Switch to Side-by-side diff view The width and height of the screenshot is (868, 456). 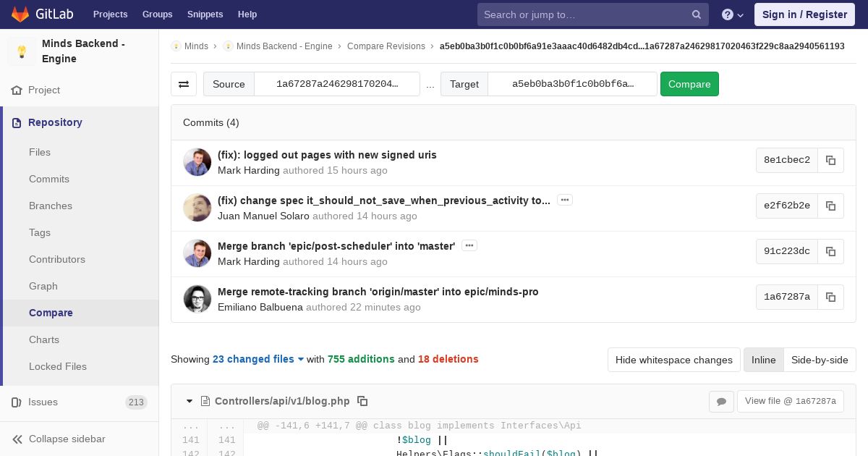click(819, 360)
